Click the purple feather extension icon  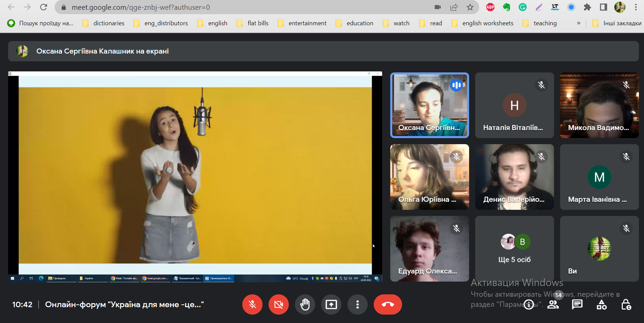coord(539,7)
